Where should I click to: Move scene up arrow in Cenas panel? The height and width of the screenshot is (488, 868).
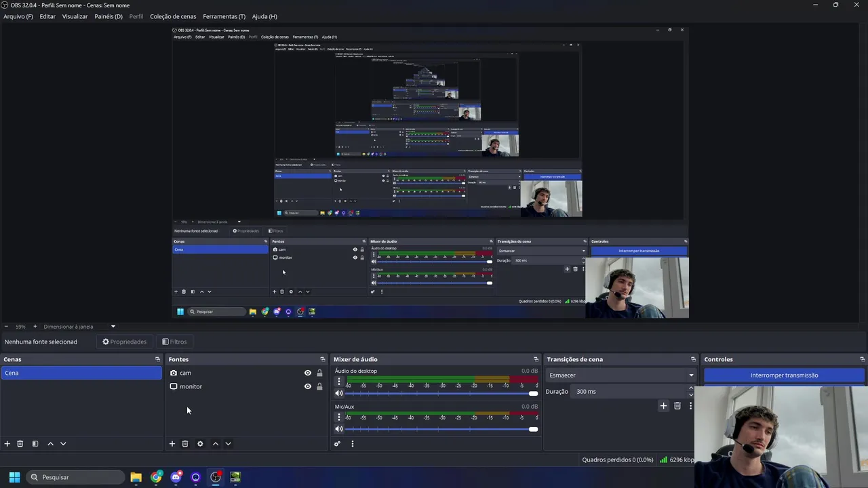pos(50,444)
